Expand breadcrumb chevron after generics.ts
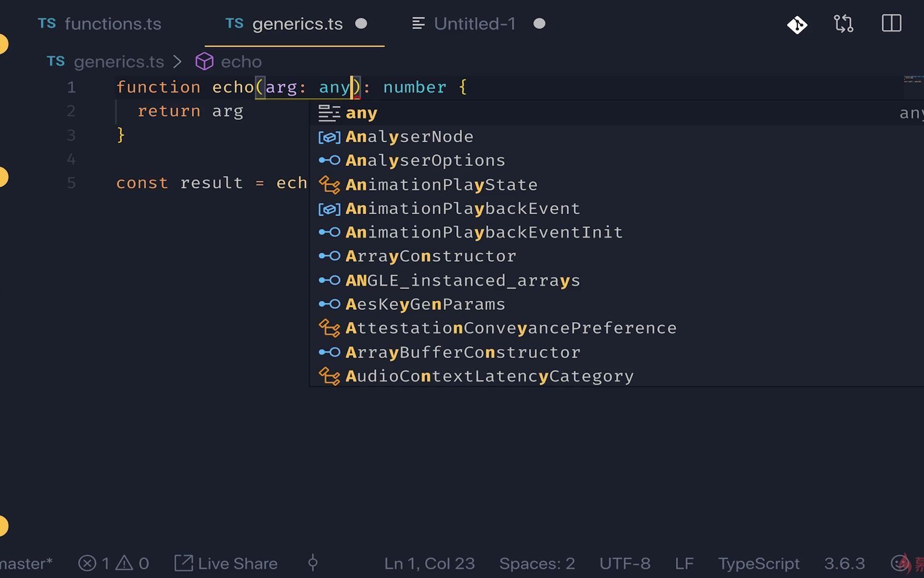 coord(178,62)
